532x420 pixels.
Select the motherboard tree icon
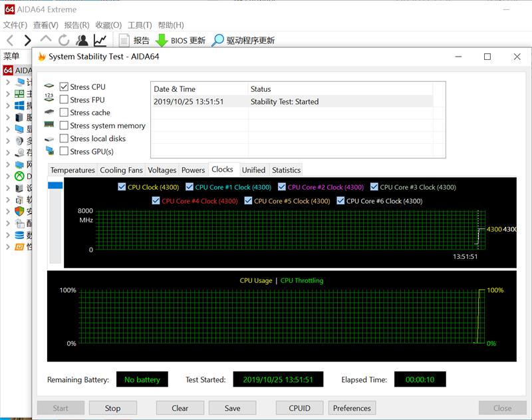click(19, 94)
